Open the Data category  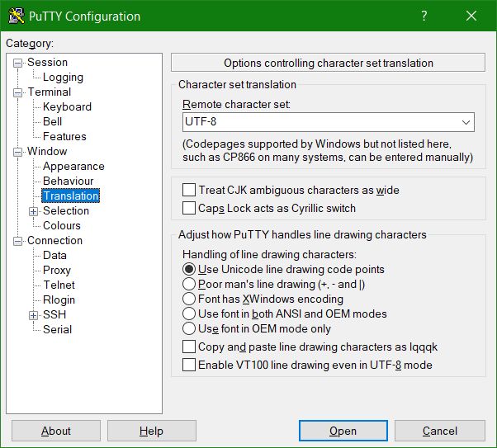pos(54,256)
